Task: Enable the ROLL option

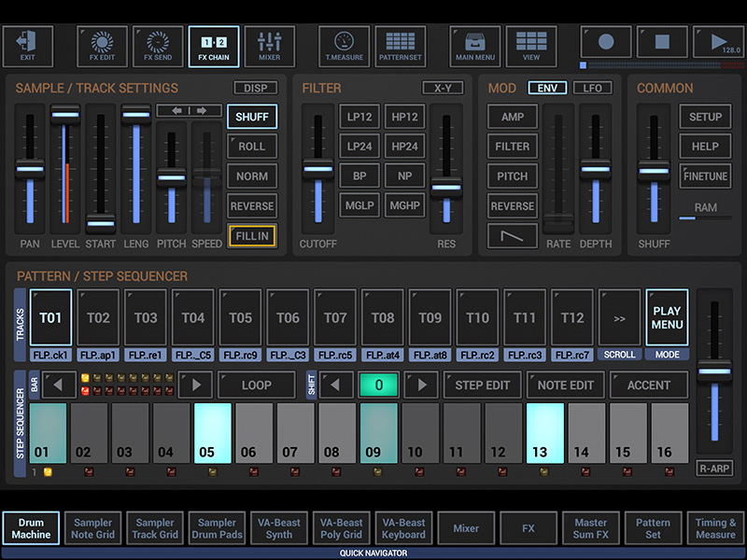Action: [x=252, y=147]
